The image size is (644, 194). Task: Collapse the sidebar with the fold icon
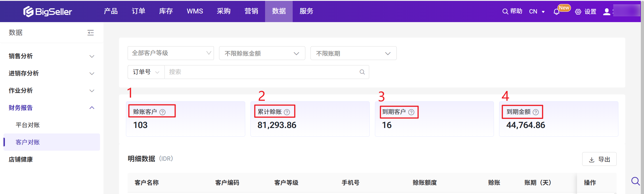tap(91, 33)
